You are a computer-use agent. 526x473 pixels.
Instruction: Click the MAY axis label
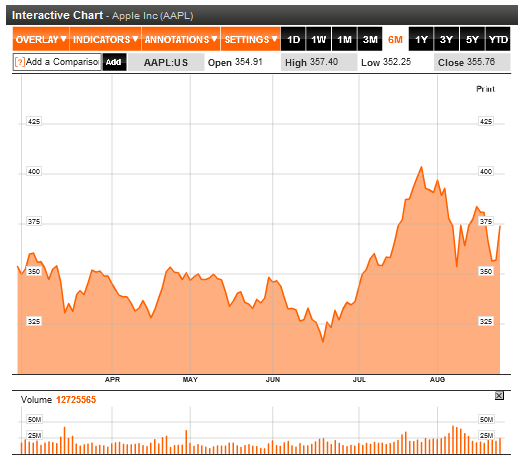click(190, 379)
